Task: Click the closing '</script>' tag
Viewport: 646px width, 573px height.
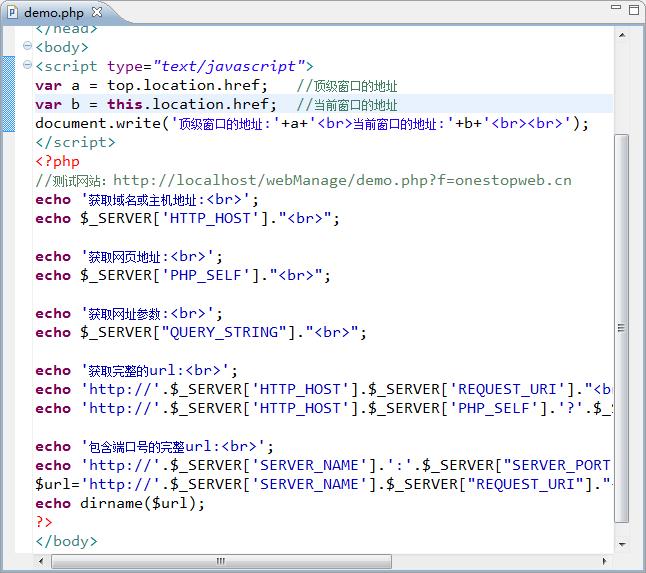Action: click(75, 142)
